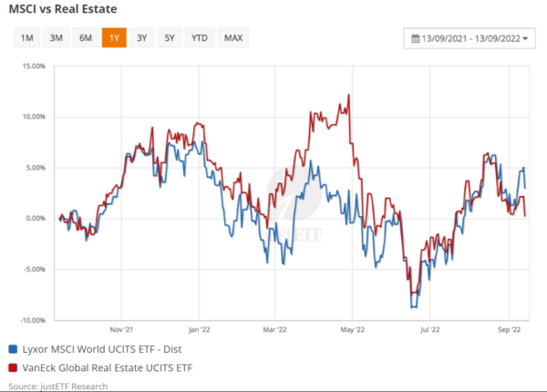This screenshot has height=392, width=547.
Task: Click the Nov '21 axis label
Action: (x=121, y=330)
